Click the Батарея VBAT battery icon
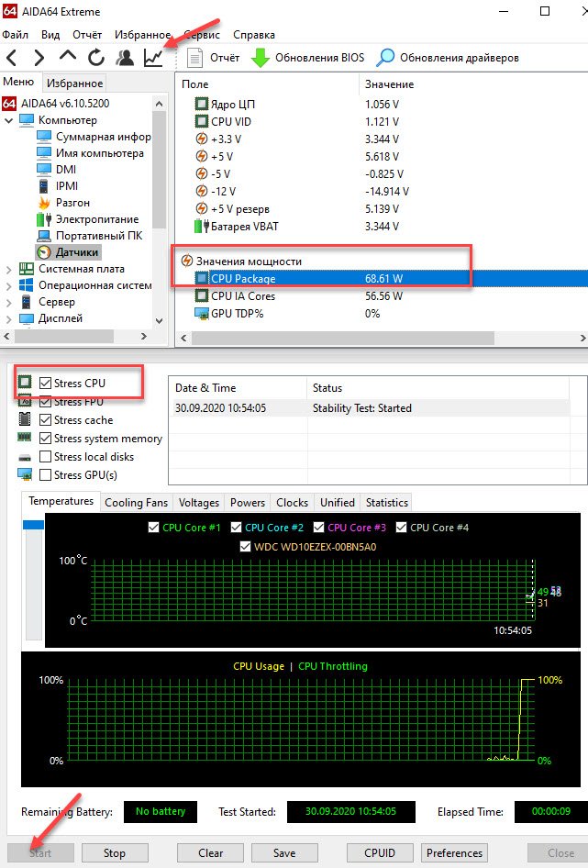This screenshot has width=588, height=868. click(x=202, y=227)
